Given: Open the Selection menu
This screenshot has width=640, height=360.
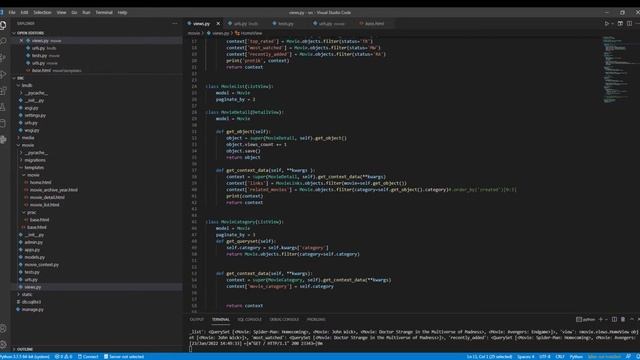Looking at the screenshot, I should click(42, 13).
